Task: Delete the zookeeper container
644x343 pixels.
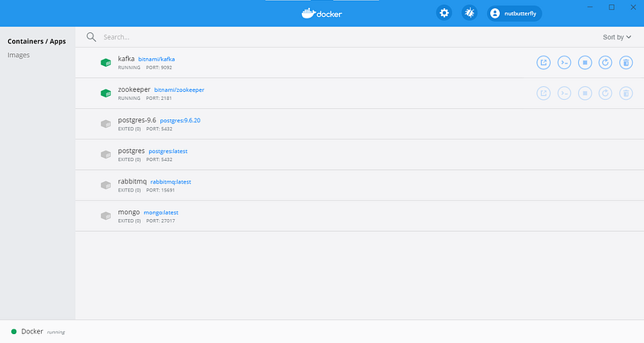Action: [626, 93]
